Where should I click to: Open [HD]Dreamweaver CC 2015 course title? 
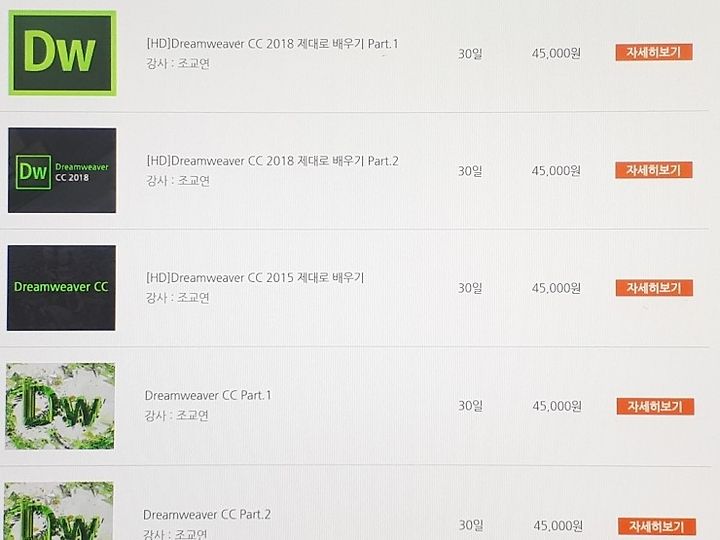click(255, 278)
